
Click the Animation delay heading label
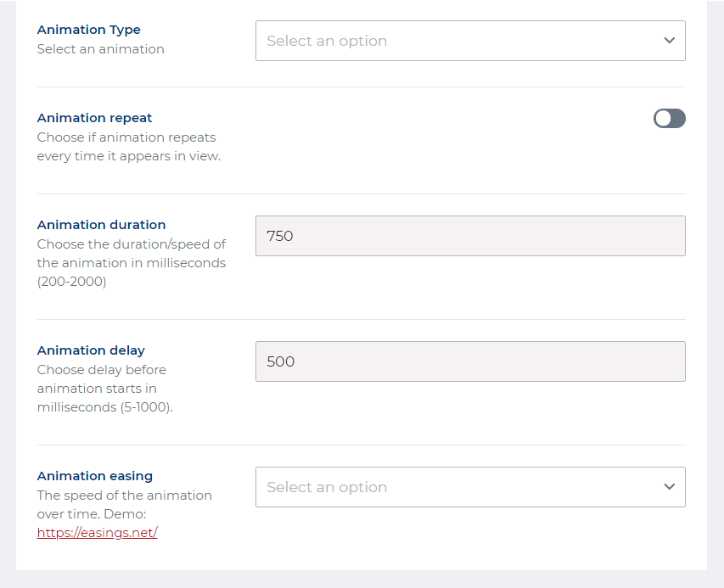click(x=91, y=350)
